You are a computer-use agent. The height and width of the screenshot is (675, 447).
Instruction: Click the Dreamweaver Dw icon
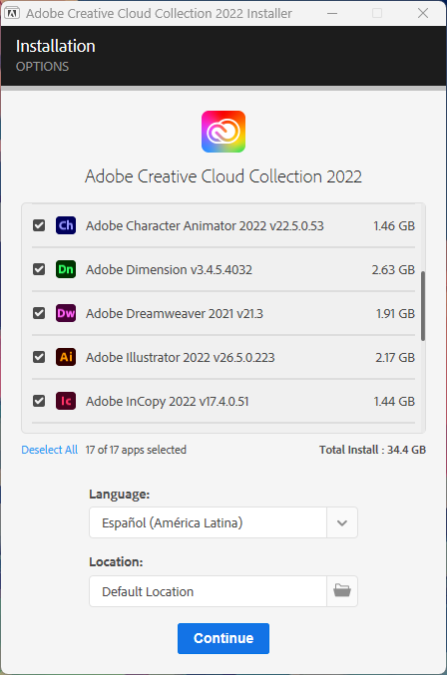point(66,313)
